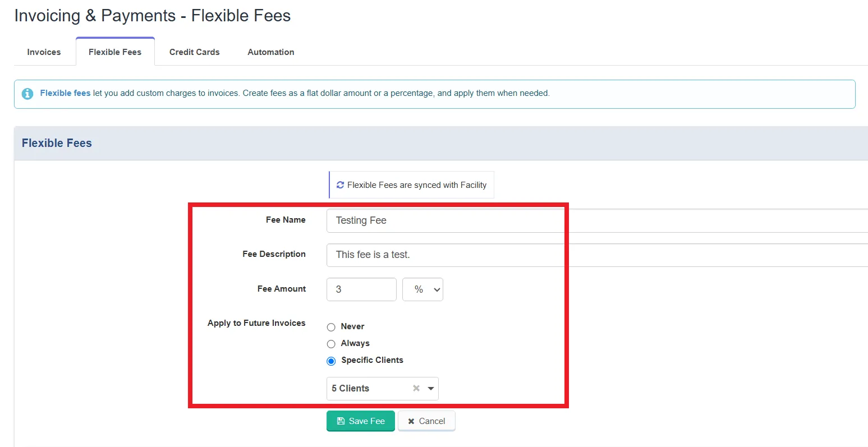Click the 'Fee Amount' label
Image resolution: width=868 pixels, height=447 pixels.
click(x=282, y=289)
